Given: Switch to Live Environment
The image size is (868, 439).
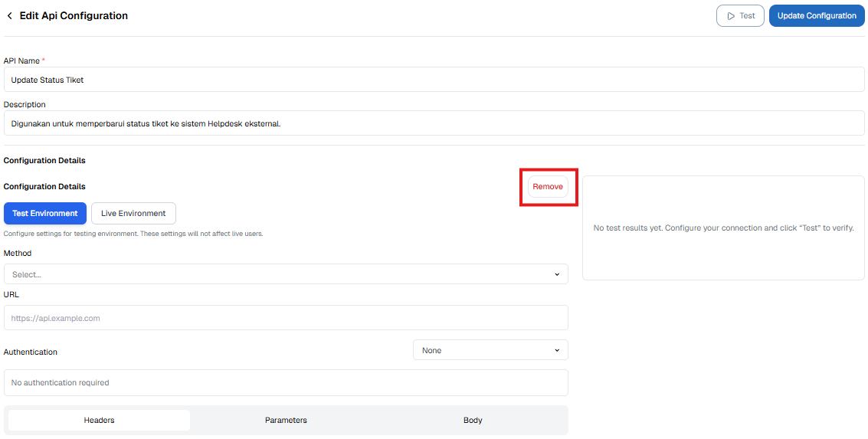Looking at the screenshot, I should coord(133,214).
